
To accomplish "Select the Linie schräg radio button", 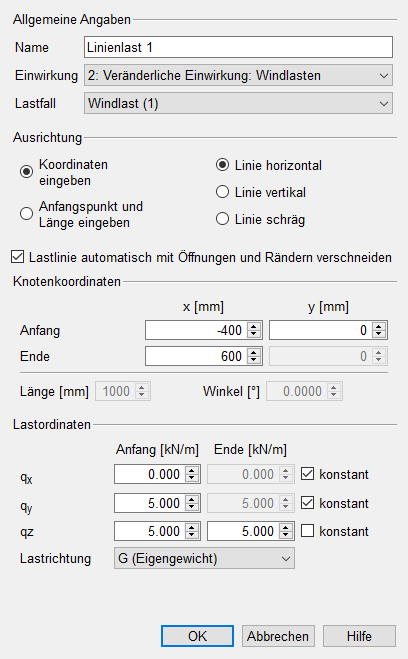I will pyautogui.click(x=222, y=219).
